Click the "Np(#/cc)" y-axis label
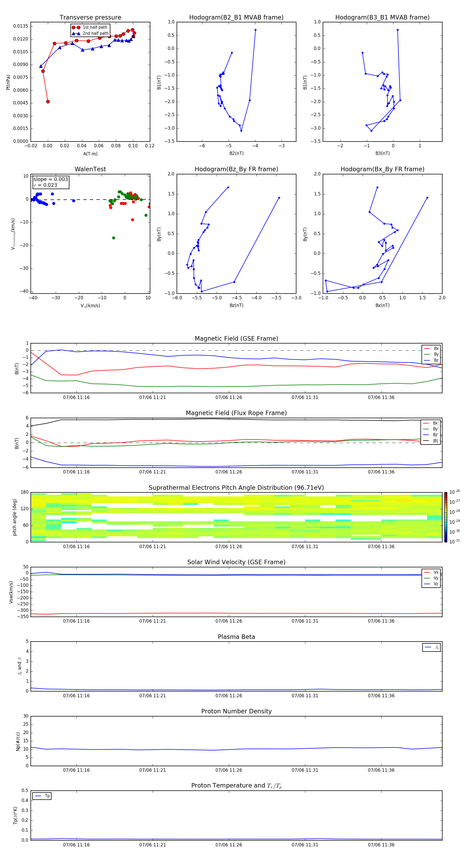The width and height of the screenshot is (473, 868). tap(18, 741)
